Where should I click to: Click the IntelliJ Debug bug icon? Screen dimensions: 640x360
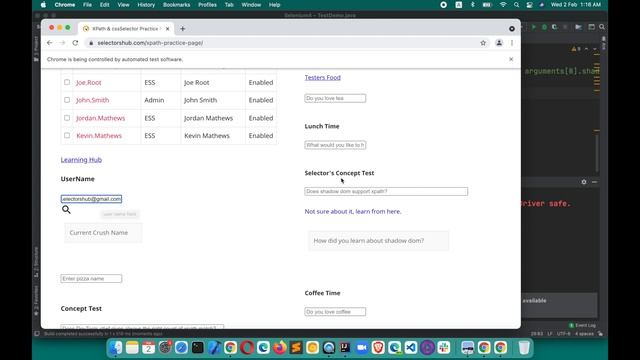coord(544,27)
